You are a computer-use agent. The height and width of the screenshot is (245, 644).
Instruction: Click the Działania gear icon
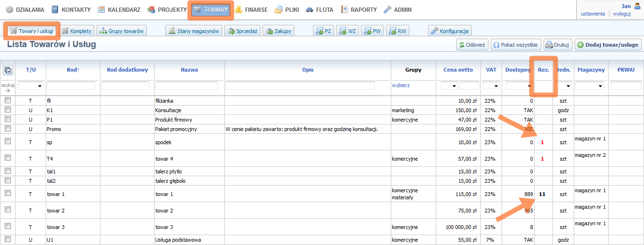point(9,9)
